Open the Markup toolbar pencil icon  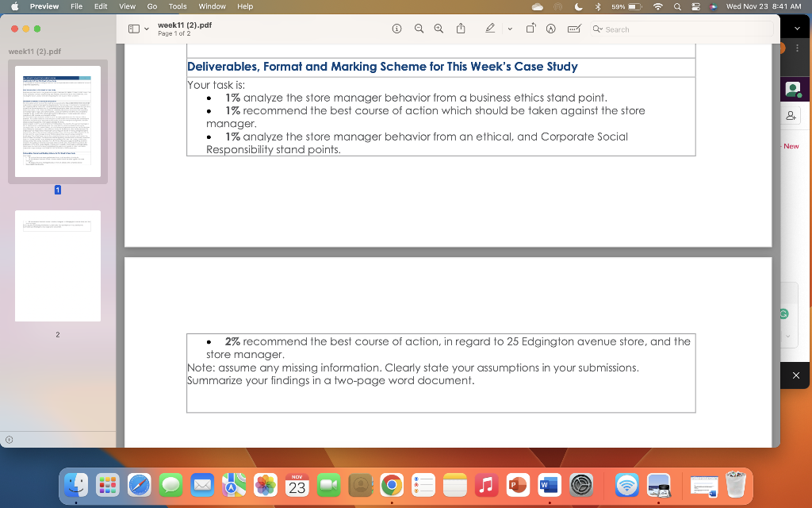point(490,28)
